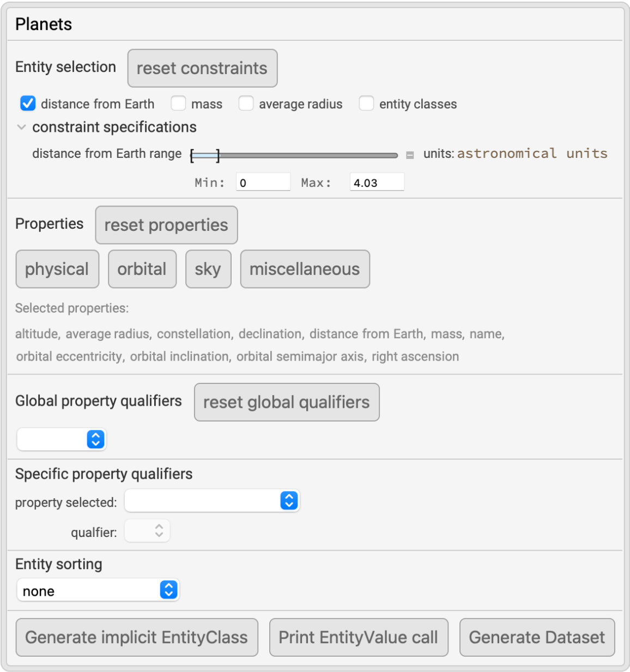Uncheck the distance from Earth checkbox
630x672 pixels.
(x=28, y=103)
